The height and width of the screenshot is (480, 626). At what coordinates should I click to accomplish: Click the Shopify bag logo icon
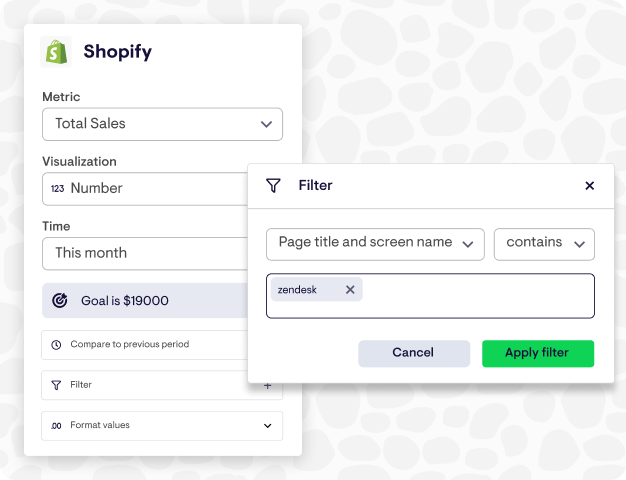click(x=56, y=52)
